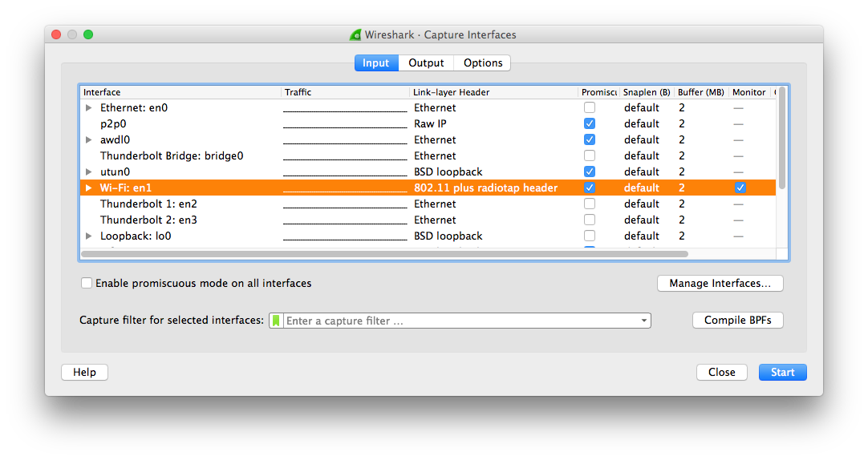This screenshot has height=460, width=868.
Task: Click the Compile BPFs button
Action: click(x=738, y=320)
